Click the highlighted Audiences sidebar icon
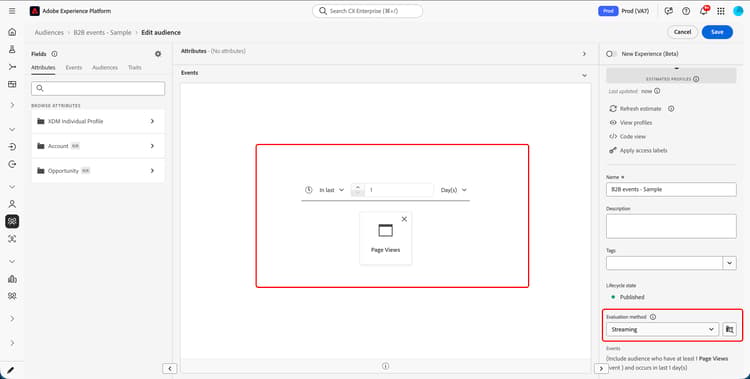 click(x=12, y=221)
